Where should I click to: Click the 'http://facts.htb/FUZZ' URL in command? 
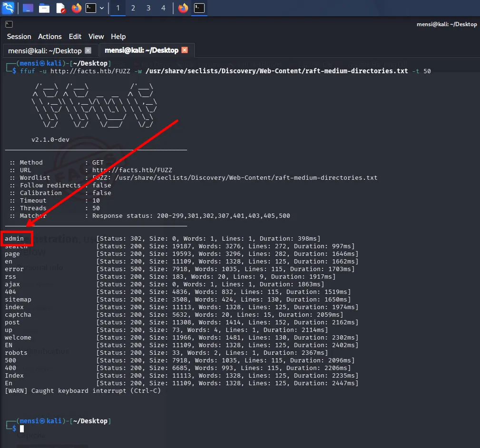point(90,71)
